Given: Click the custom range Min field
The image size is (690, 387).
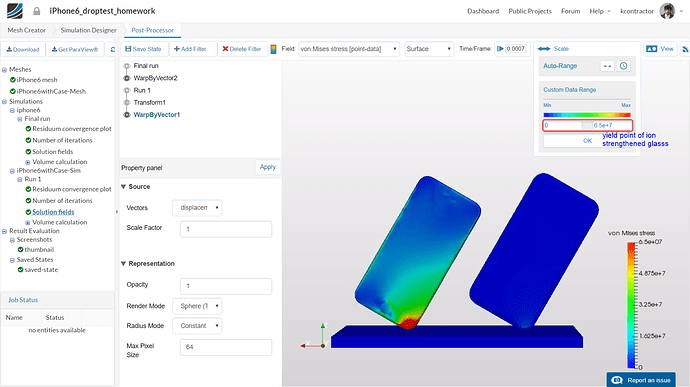Looking at the screenshot, I should point(563,125).
